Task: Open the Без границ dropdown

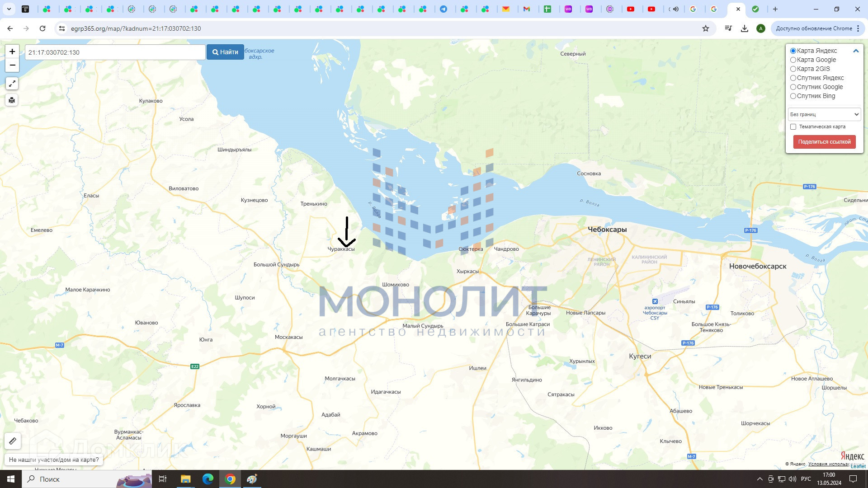Action: [x=824, y=114]
